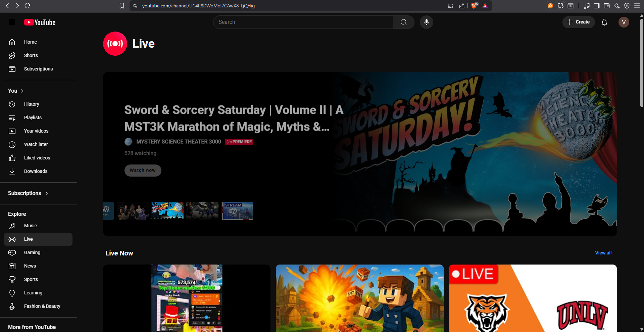Click the Live channel red icon
Viewport: 644px width, 332px height.
115,44
